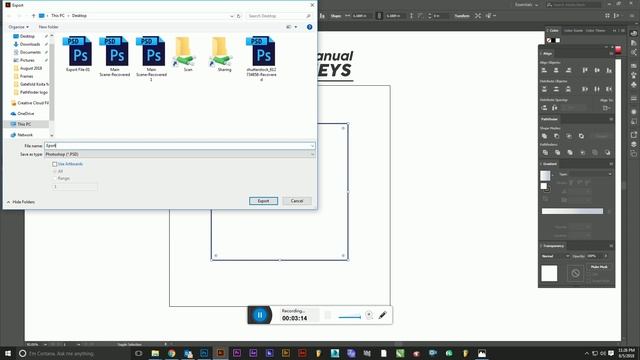Select Pictures in navigation pane
640x360 pixels.
click(27, 60)
